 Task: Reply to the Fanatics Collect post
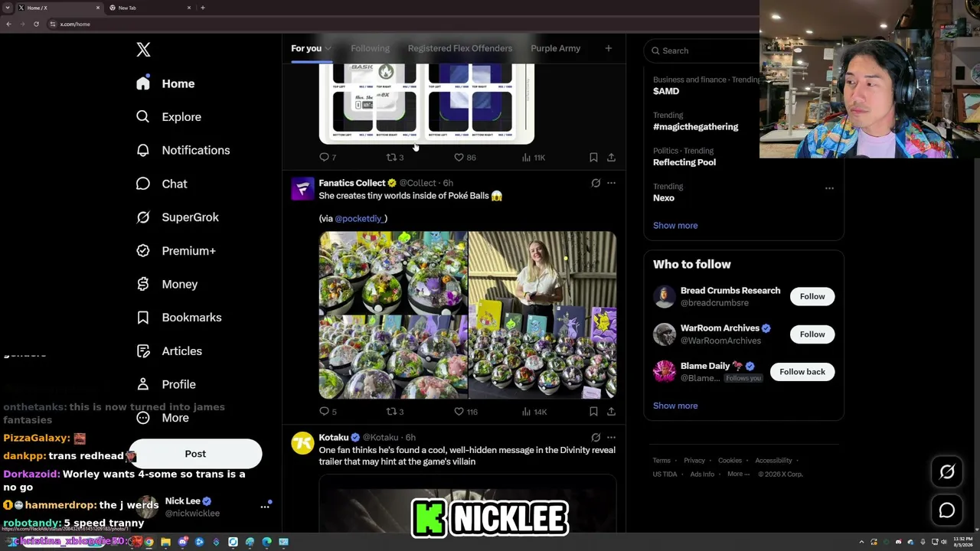pos(328,412)
